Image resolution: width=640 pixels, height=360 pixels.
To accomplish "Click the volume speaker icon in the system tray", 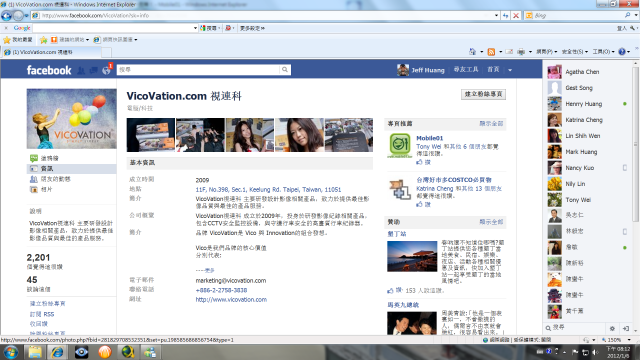I will (x=595, y=352).
